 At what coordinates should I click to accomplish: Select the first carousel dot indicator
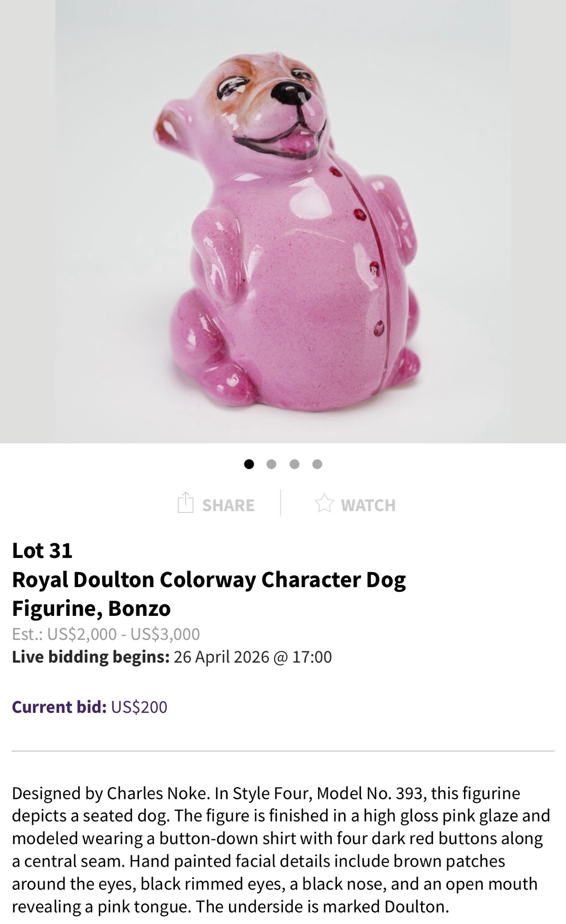click(x=249, y=464)
